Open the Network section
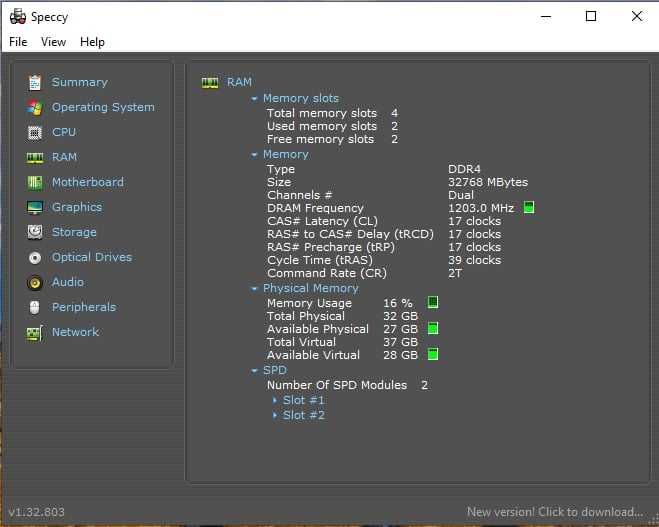Screen dimensions: 659x527 (x=75, y=332)
